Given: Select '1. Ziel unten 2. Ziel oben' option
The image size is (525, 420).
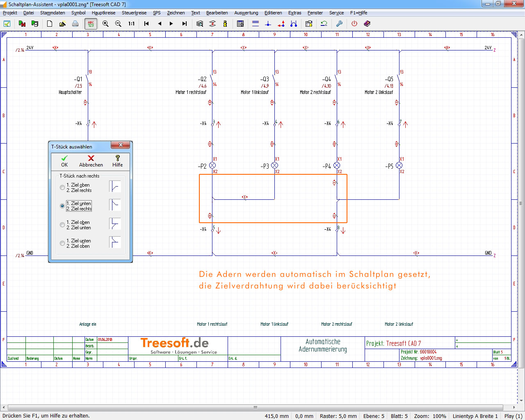Looking at the screenshot, I should (x=62, y=243).
